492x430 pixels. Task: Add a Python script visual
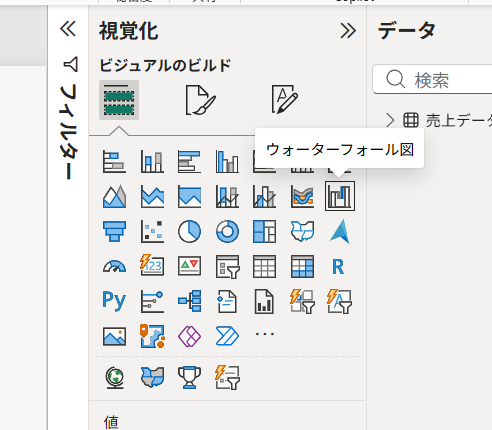pyautogui.click(x=114, y=301)
